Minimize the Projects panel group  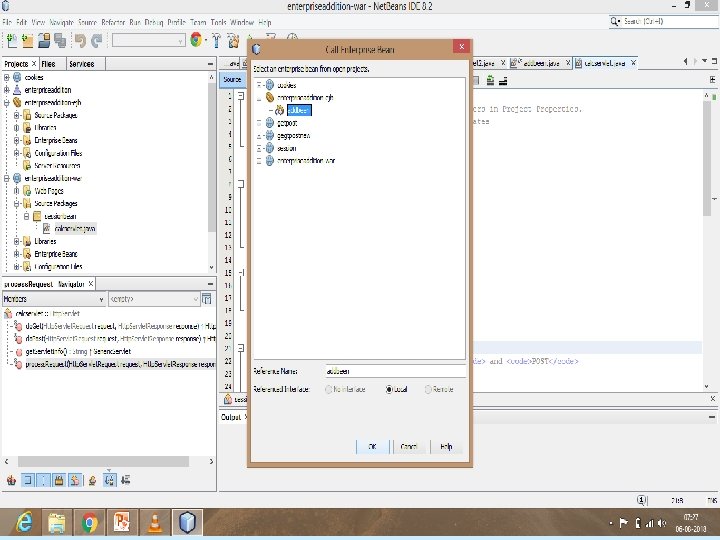(x=210, y=64)
